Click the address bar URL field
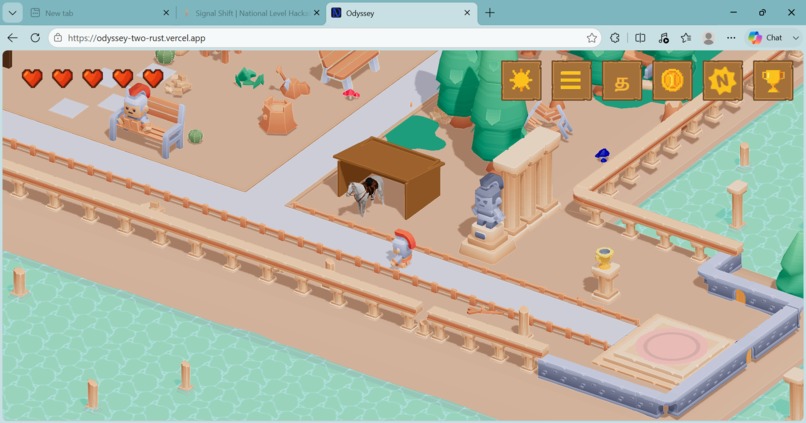Viewport: 806px width, 423px height. [324, 38]
